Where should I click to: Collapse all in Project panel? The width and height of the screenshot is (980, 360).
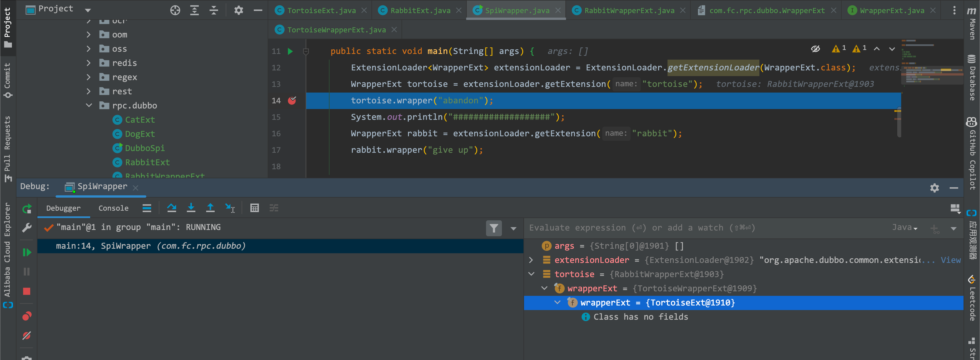coord(214,10)
